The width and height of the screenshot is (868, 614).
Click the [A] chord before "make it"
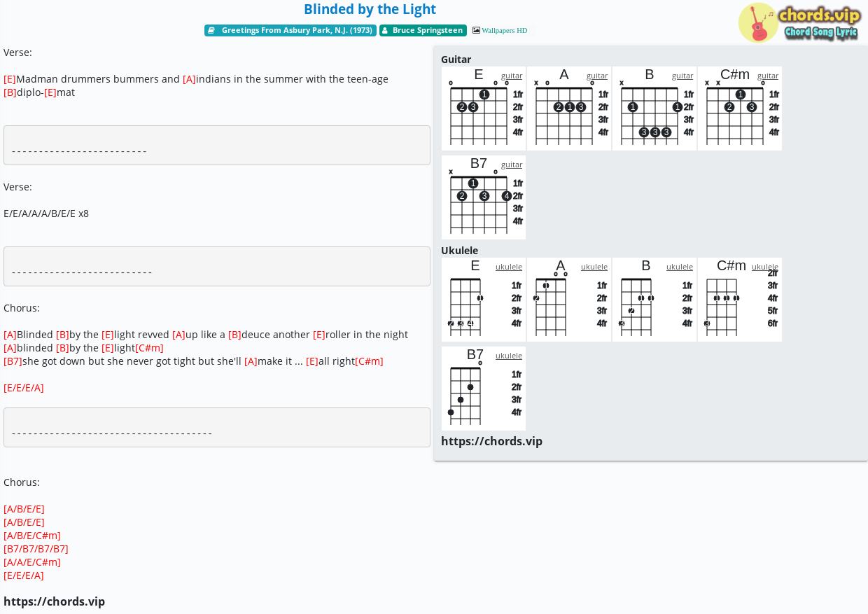tap(251, 361)
